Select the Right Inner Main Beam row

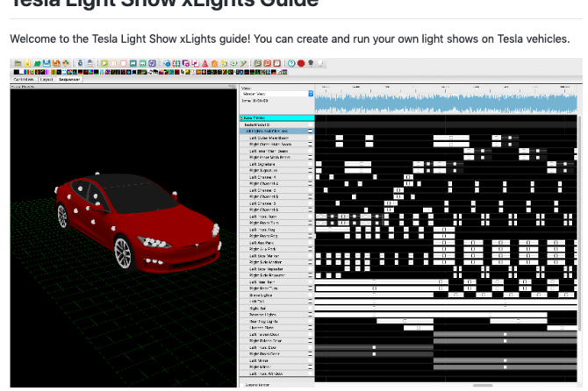coord(276,157)
